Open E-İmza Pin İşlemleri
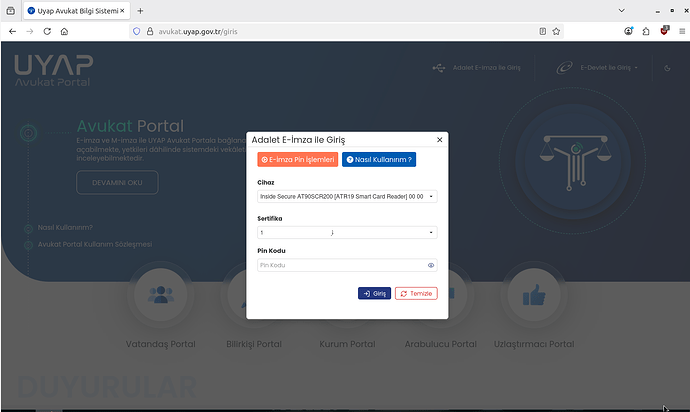The height and width of the screenshot is (412, 690). pos(297,159)
